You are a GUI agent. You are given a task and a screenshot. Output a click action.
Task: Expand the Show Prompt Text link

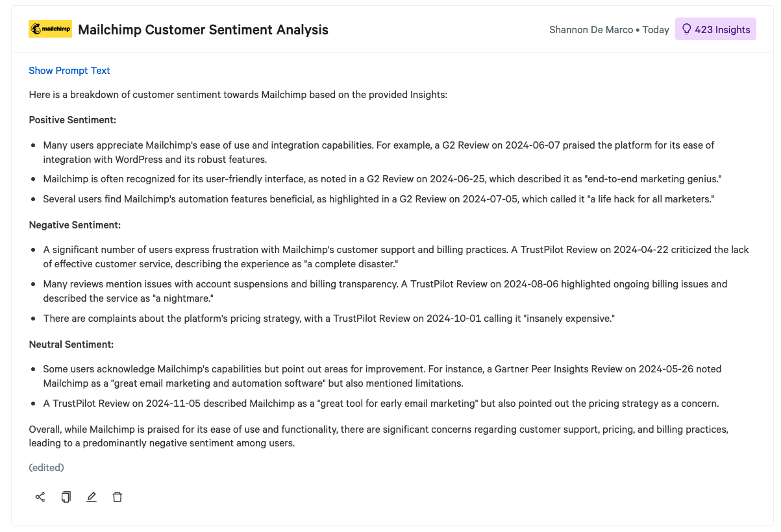tap(69, 71)
